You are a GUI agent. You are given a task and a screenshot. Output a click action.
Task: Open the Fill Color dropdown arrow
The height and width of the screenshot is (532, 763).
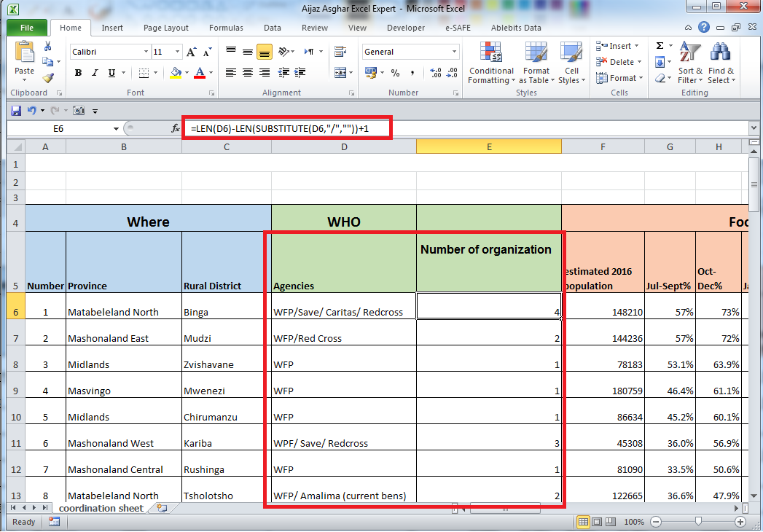point(186,73)
